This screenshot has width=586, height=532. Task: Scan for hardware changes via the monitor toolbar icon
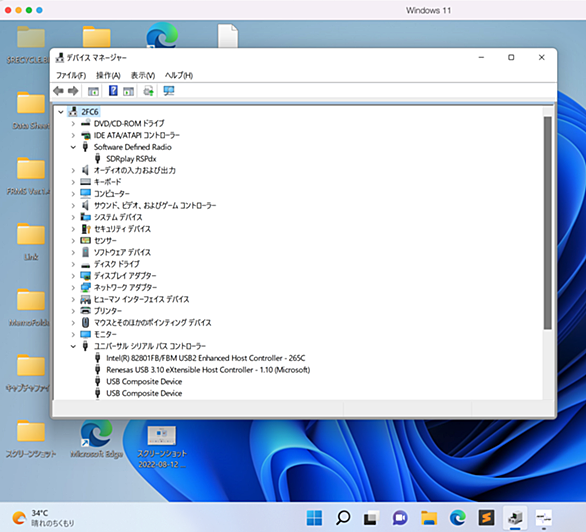[x=169, y=91]
